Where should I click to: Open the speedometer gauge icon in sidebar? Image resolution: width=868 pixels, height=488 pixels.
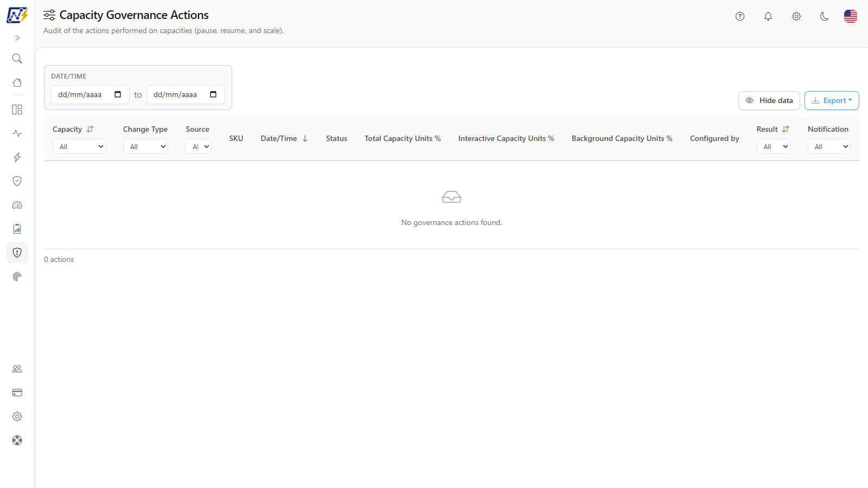click(x=17, y=205)
